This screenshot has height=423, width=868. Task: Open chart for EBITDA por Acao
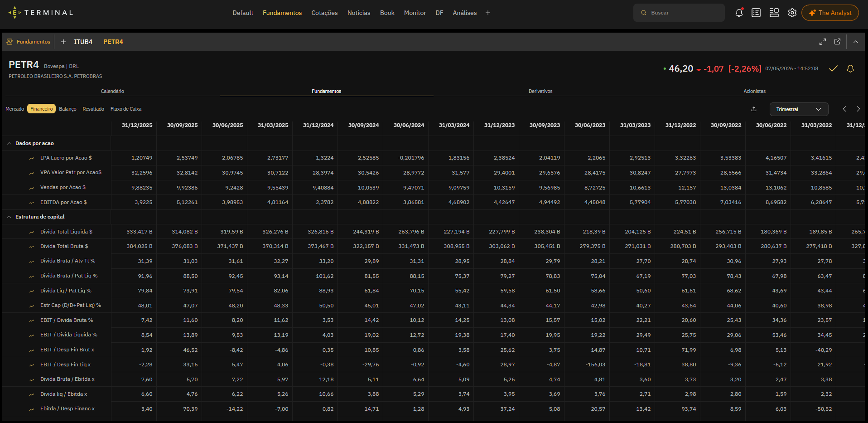click(32, 203)
